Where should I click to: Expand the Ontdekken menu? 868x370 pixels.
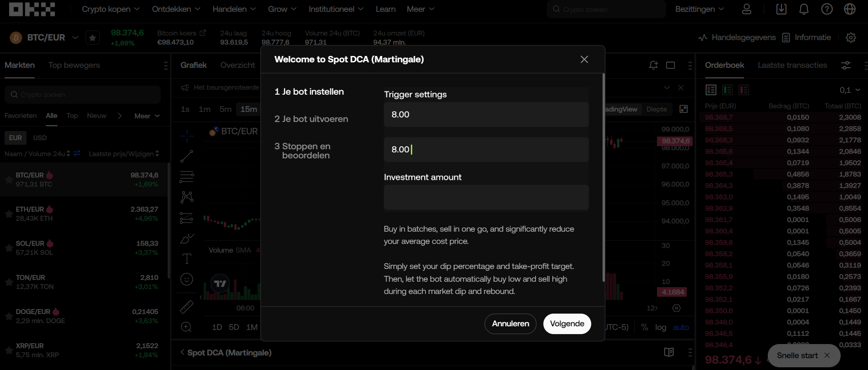tap(176, 9)
